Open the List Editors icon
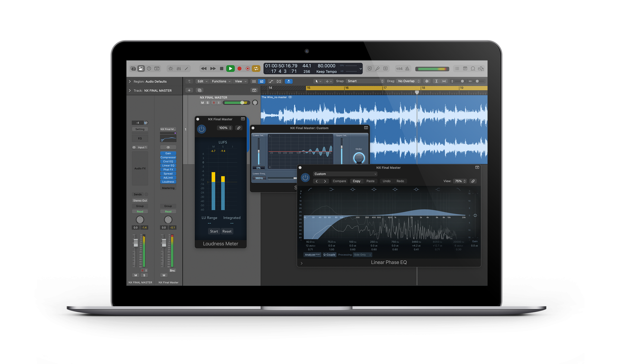Image resolution: width=618 pixels, height=364 pixels. (457, 68)
